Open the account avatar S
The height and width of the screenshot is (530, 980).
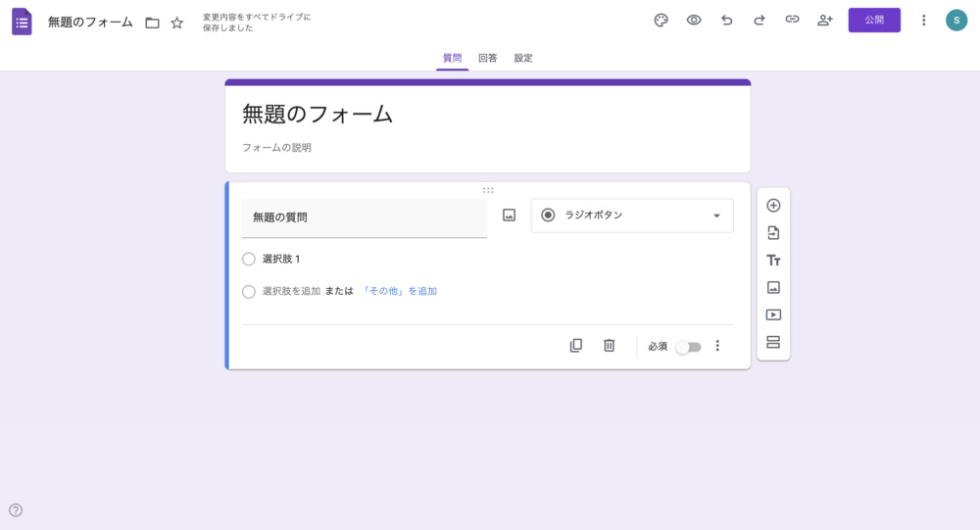[x=955, y=20]
